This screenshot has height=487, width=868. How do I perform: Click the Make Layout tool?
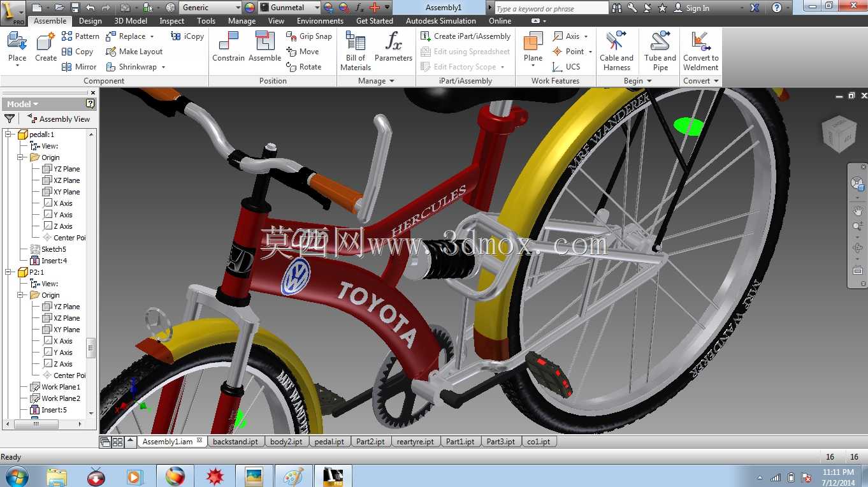134,52
